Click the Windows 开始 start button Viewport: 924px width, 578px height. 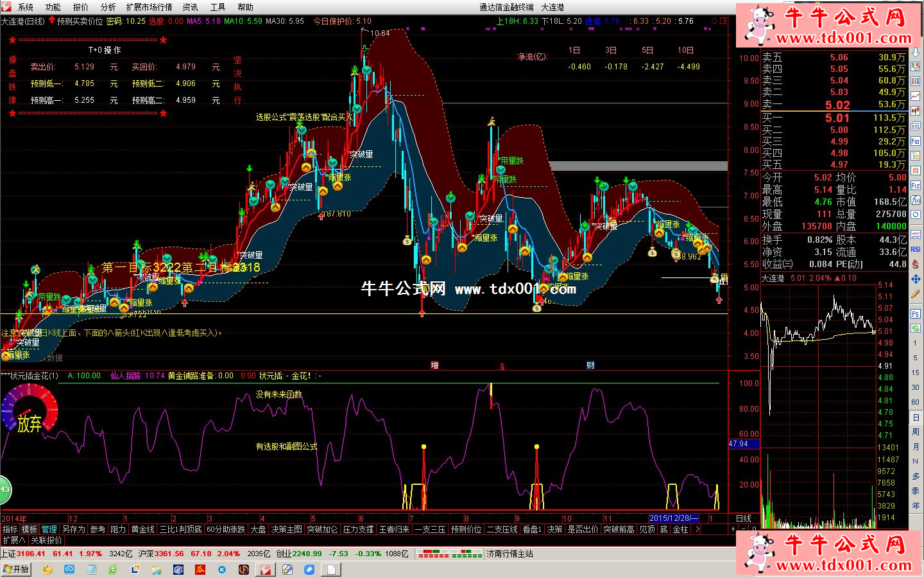coord(16,569)
